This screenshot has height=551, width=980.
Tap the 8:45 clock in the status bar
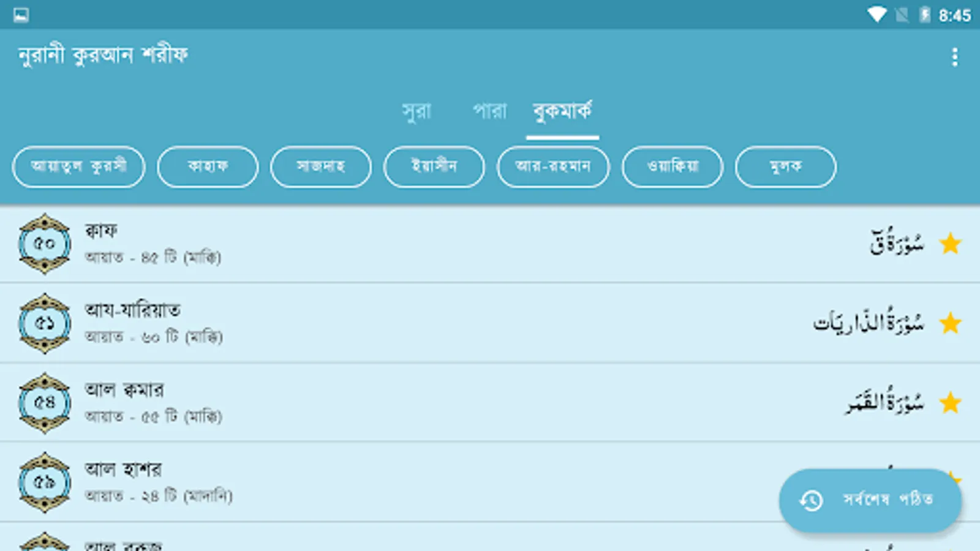click(x=955, y=15)
